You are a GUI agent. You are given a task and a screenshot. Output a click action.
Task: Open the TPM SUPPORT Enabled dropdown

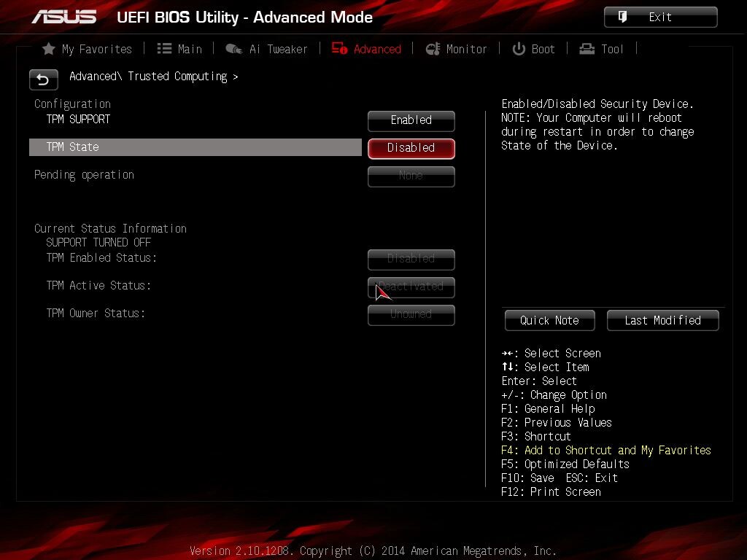411,120
